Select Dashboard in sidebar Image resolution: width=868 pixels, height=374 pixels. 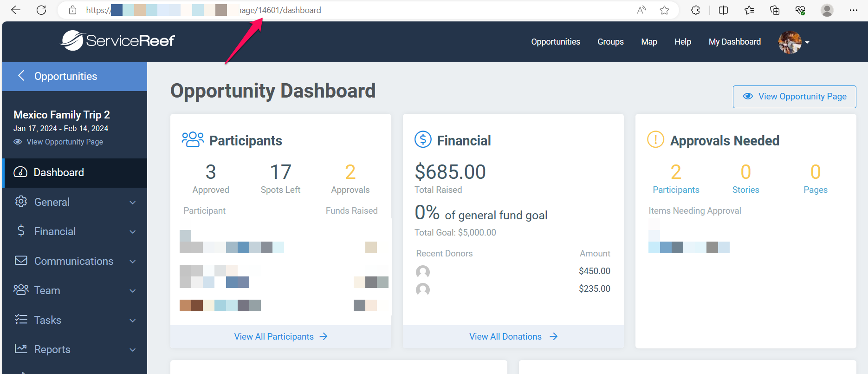tap(75, 173)
